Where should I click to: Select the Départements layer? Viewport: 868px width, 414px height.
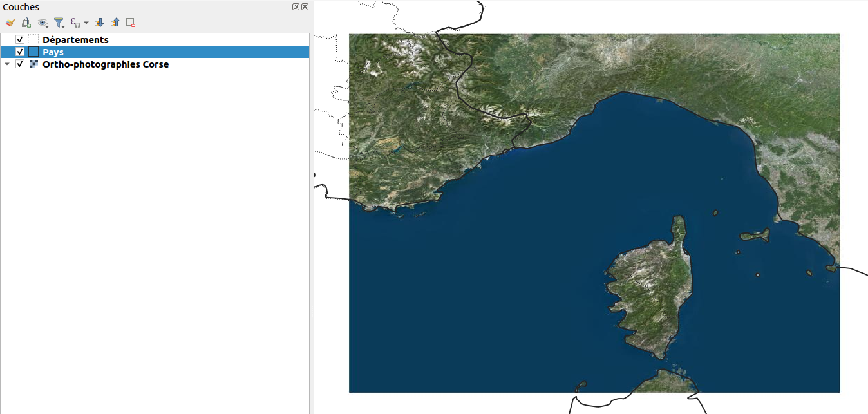(75, 39)
